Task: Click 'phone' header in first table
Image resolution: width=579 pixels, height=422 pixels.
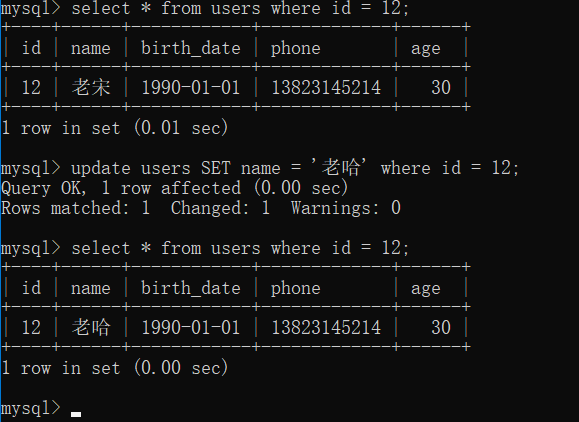Action: coord(295,49)
